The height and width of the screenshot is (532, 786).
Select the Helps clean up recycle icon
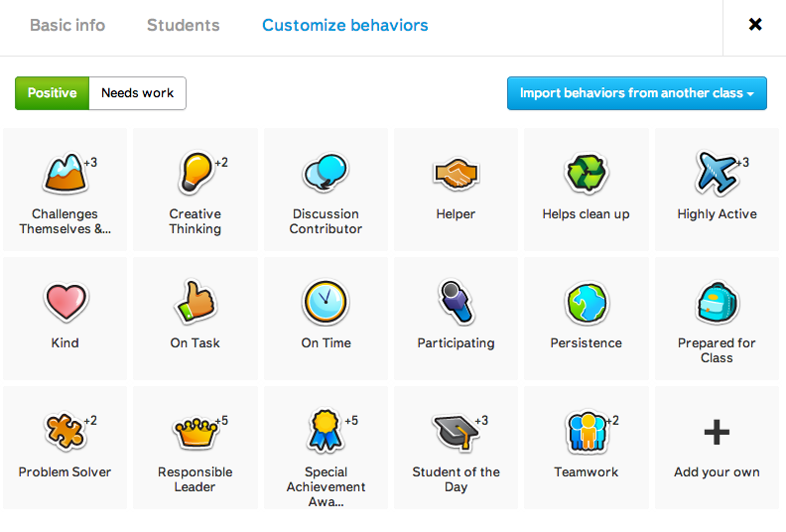coord(586,173)
